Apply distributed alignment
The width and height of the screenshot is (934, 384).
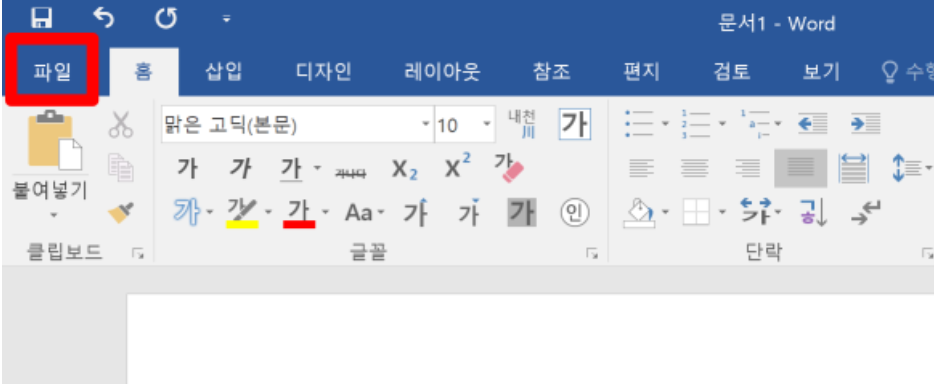[x=854, y=168]
